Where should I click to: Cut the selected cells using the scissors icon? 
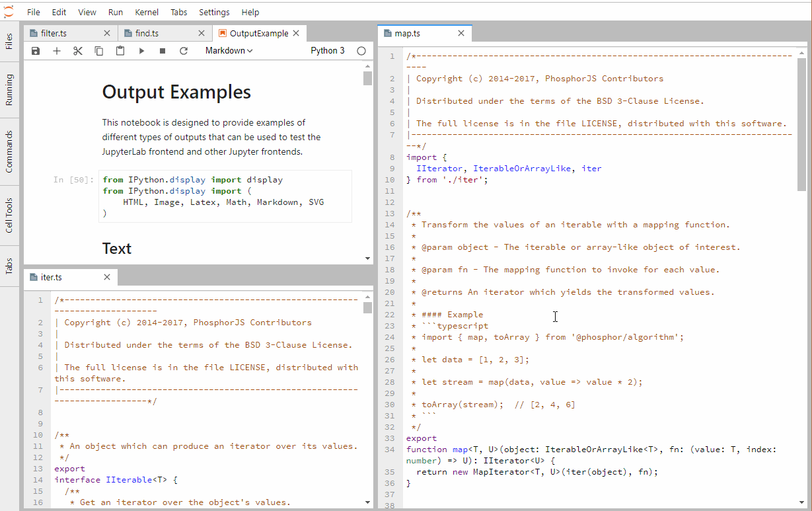pos(77,50)
